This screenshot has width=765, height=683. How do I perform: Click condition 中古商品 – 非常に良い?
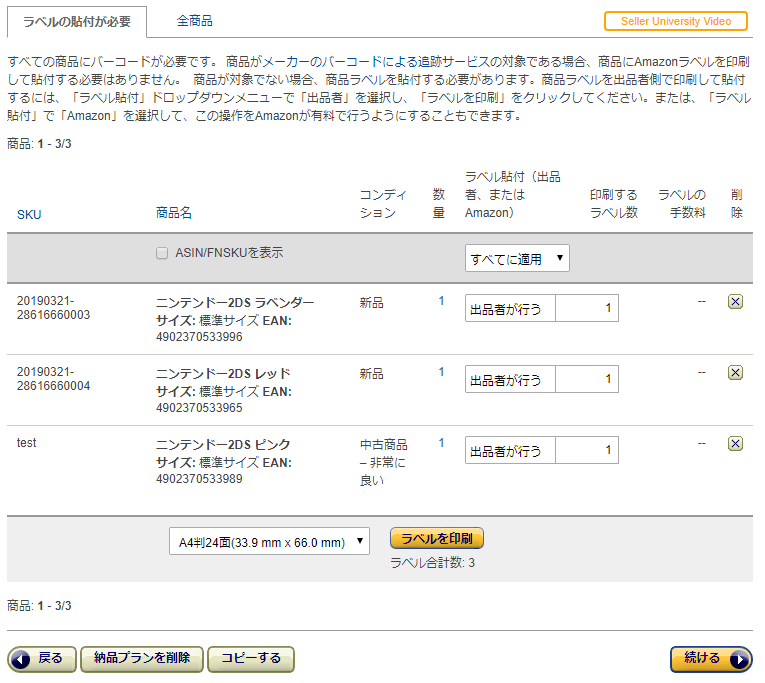point(383,462)
